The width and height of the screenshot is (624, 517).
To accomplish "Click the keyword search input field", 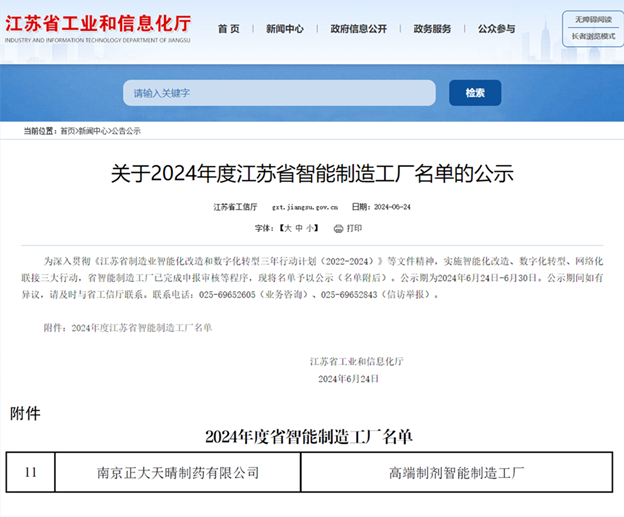I will point(279,93).
